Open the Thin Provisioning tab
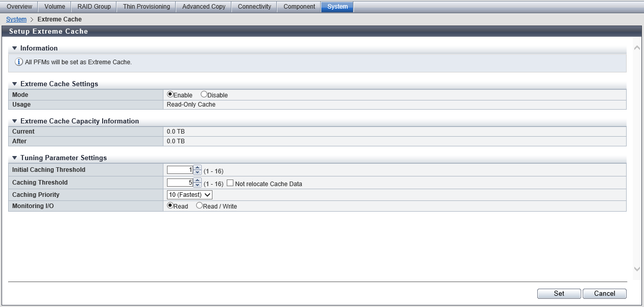This screenshot has height=307, width=644. pos(146,7)
